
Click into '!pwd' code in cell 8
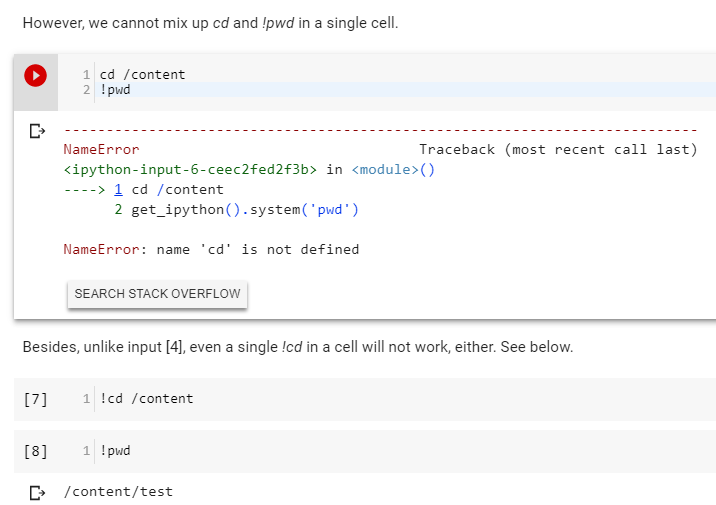click(115, 451)
